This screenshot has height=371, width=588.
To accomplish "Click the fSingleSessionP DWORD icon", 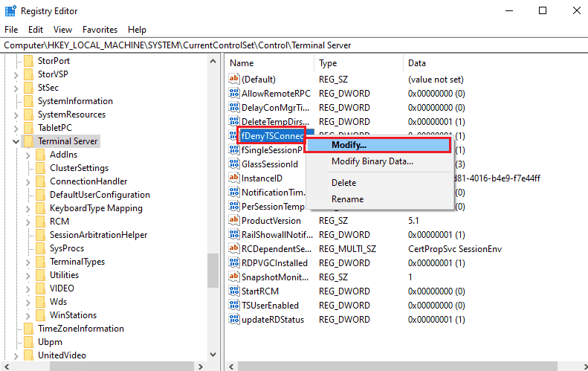I will pyautogui.click(x=234, y=149).
